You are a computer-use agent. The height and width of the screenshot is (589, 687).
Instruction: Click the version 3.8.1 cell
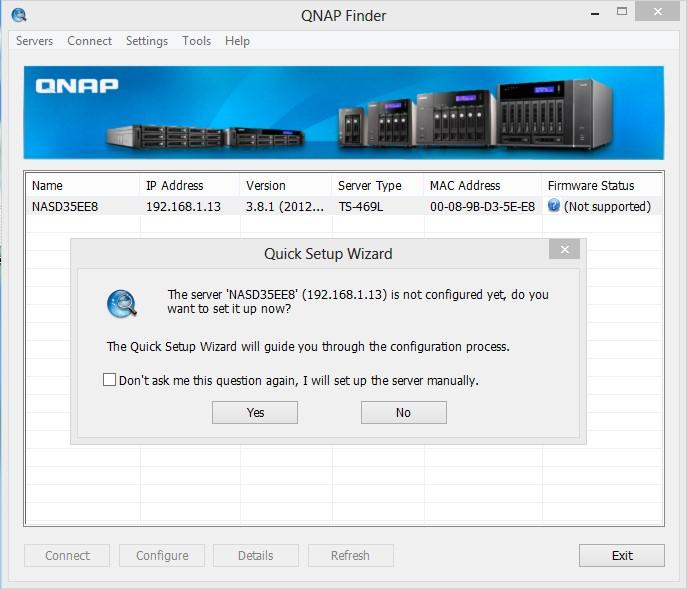[285, 206]
